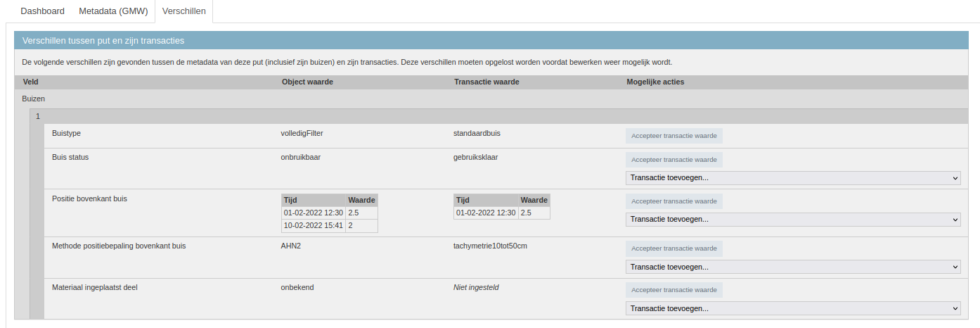This screenshot has height=328, width=980.
Task: Click Accepteer transactie waarde for Buis status
Action: coord(673,160)
